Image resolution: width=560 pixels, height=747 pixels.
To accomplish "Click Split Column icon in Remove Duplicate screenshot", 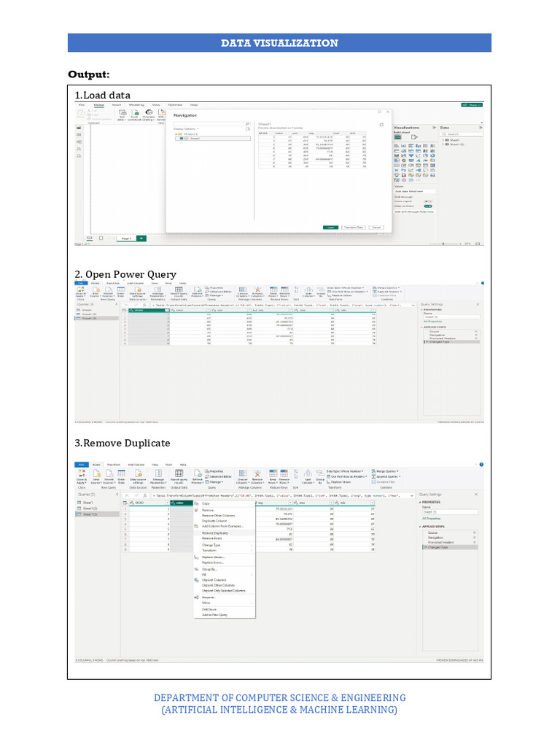I will [x=308, y=473].
